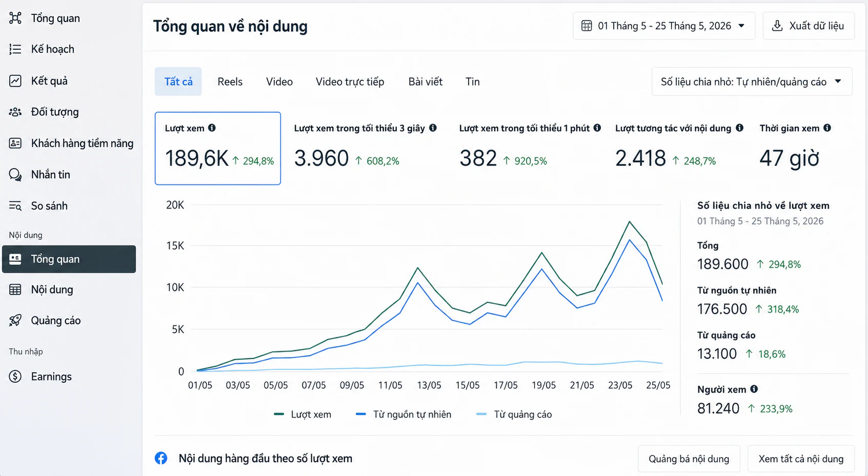Click info icon beside Thời gian xem

click(x=827, y=128)
